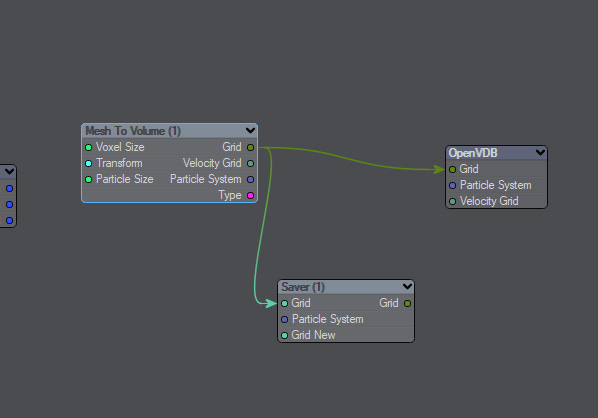
Task: Click Velocity Grid label in Mesh To Volume
Action: pyautogui.click(x=212, y=163)
